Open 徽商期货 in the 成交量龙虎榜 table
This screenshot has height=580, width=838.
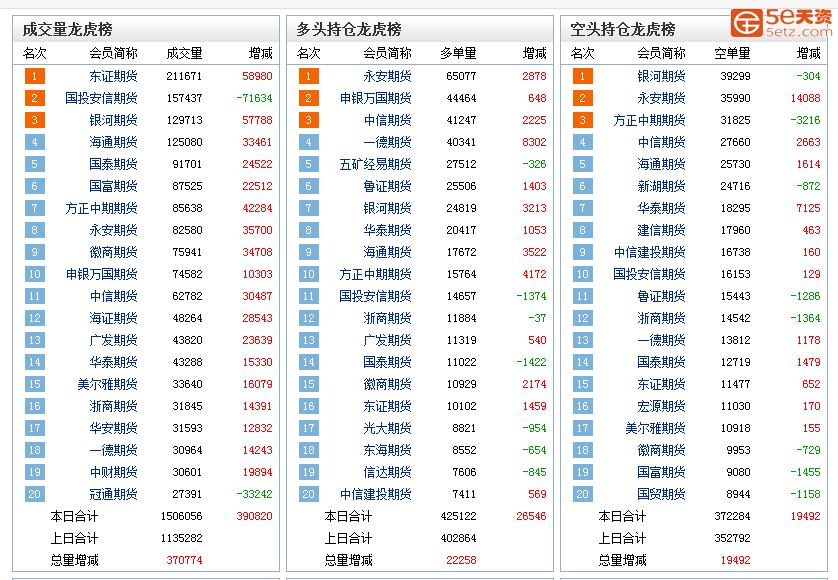tap(113, 252)
